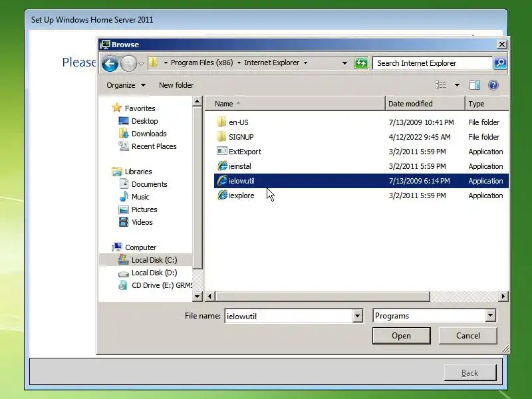Create a New folder
The image size is (532, 399).
[176, 85]
